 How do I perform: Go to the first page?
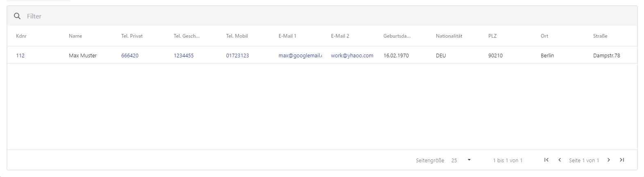click(x=546, y=160)
